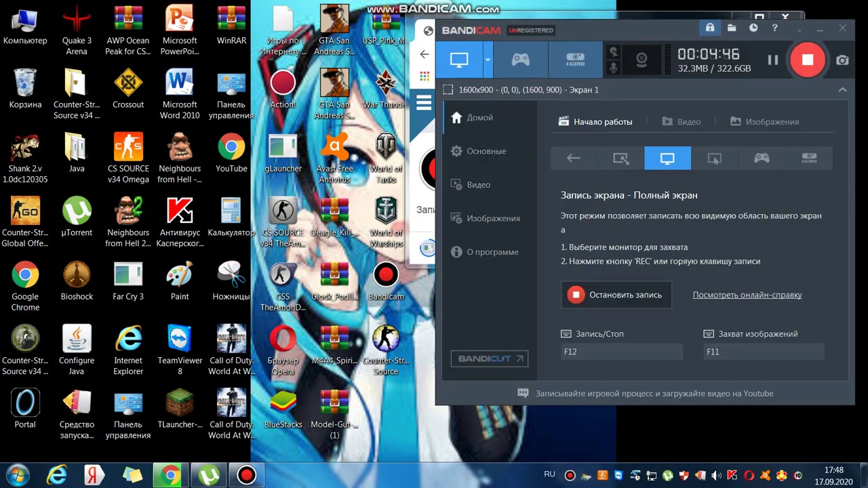Viewport: 868px width, 488px height.
Task: Open Посмотреть онлайн-справку link
Action: click(x=747, y=295)
